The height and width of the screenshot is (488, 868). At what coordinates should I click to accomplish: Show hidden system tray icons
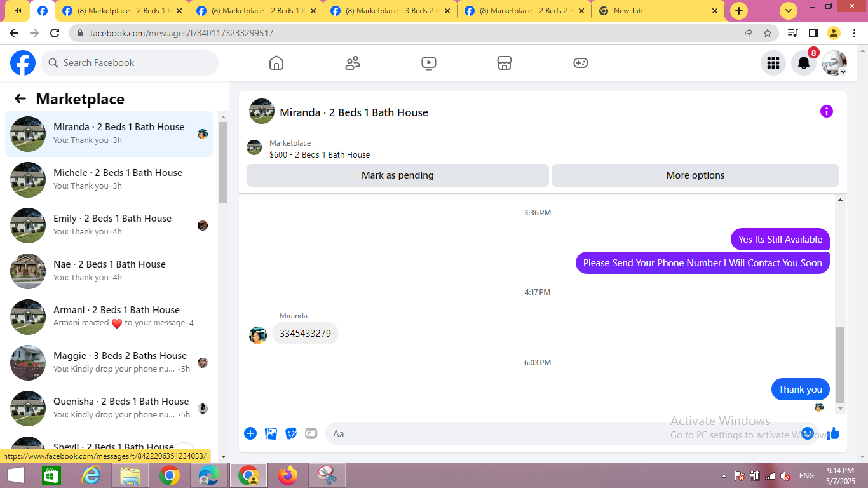[x=724, y=476]
